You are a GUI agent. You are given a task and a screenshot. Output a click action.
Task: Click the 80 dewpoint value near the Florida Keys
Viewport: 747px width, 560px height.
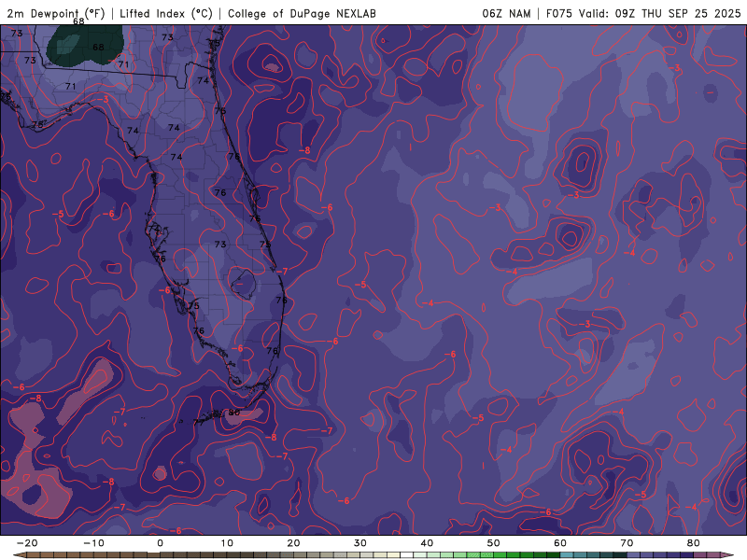click(234, 413)
